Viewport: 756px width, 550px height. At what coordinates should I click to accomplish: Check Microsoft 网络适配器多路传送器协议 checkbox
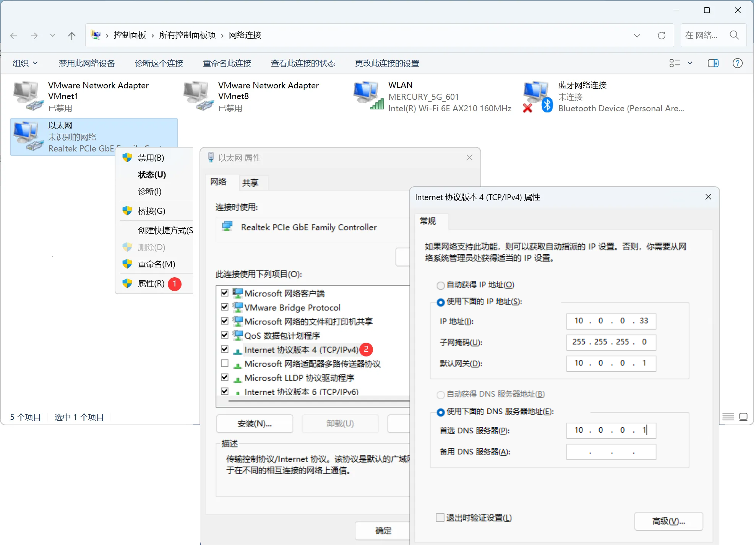point(225,363)
